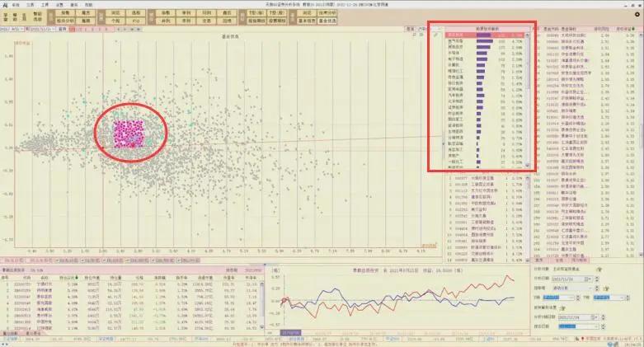644x347 pixels.
Task: Click the 板块分析 toolbar button
Action: 66,21
